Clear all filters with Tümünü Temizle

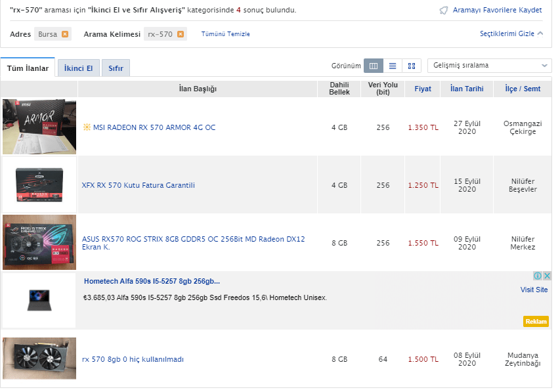225,34
